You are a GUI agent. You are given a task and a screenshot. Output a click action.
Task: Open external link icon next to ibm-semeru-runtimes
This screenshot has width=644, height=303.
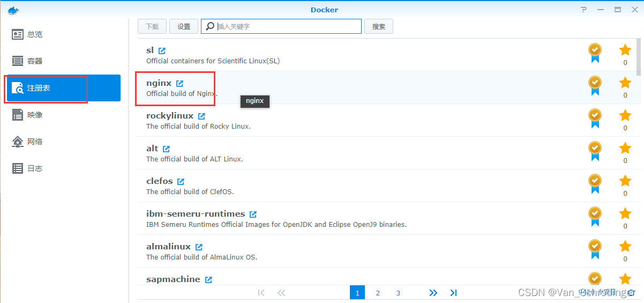[x=253, y=215]
